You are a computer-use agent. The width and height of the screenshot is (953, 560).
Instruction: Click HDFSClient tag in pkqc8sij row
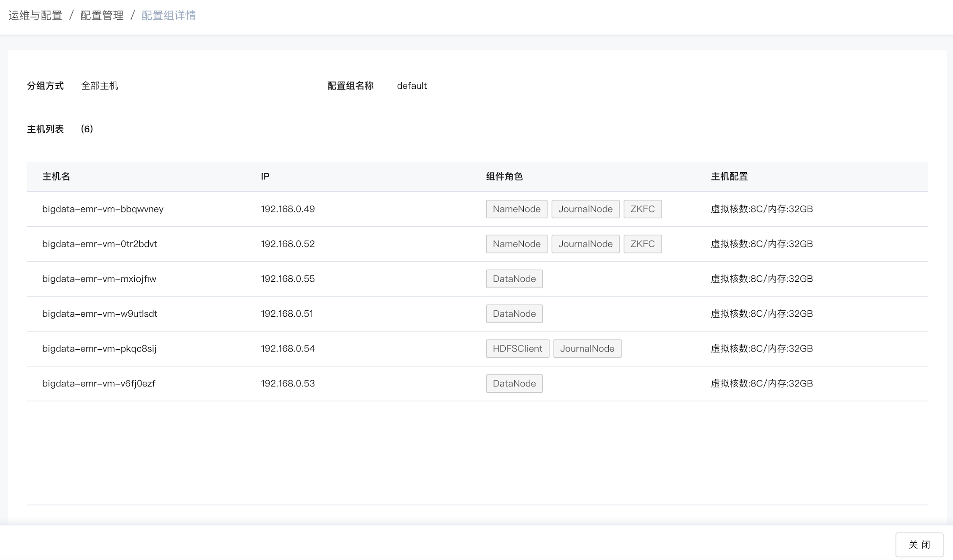(517, 348)
